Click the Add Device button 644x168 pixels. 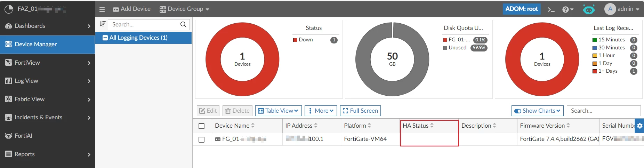pos(132,9)
